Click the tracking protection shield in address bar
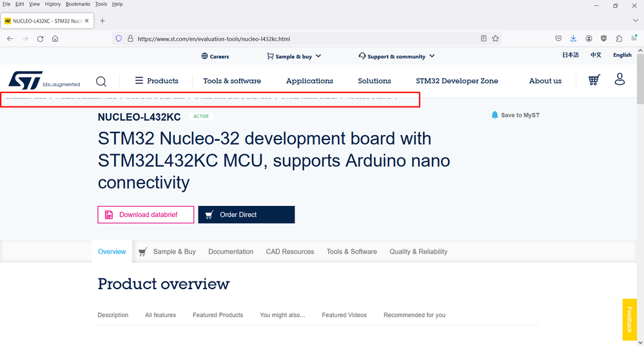Image resolution: width=644 pixels, height=346 pixels. [x=119, y=39]
